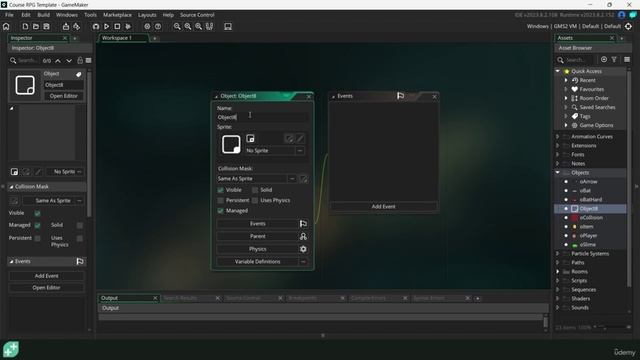The image size is (640, 360).
Task: Toggle the Visible checkbox in the Object editor
Action: click(220, 190)
